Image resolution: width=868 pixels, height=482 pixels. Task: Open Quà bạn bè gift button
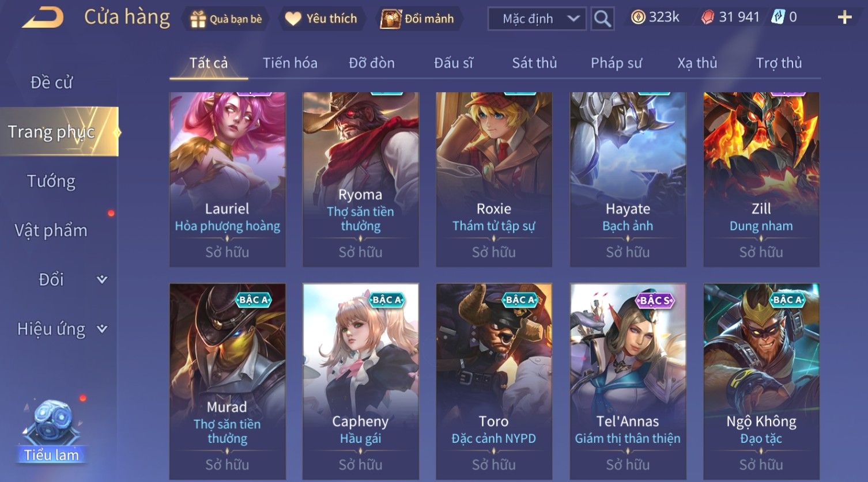(x=226, y=19)
